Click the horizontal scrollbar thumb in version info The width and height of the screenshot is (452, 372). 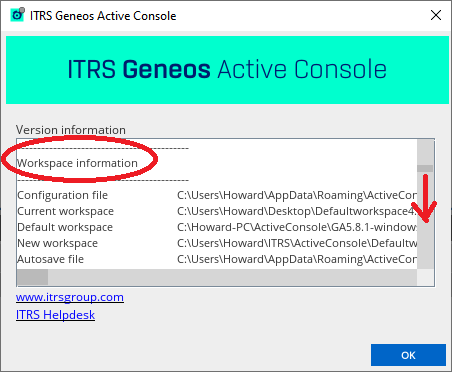click(33, 277)
